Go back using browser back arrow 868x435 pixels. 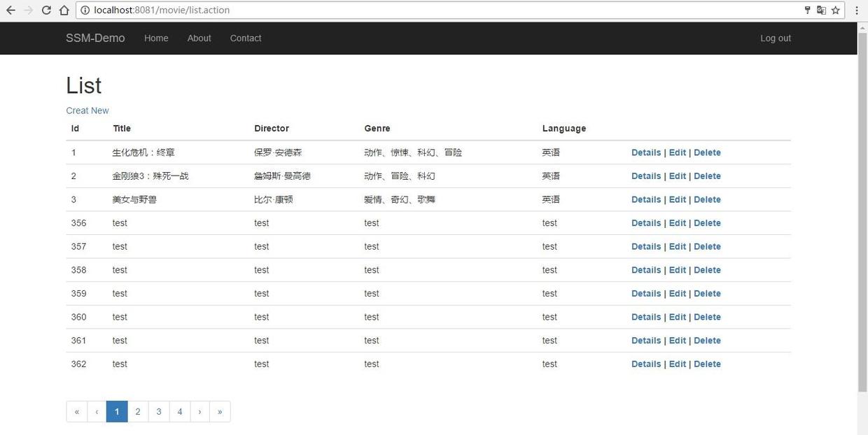[10, 10]
